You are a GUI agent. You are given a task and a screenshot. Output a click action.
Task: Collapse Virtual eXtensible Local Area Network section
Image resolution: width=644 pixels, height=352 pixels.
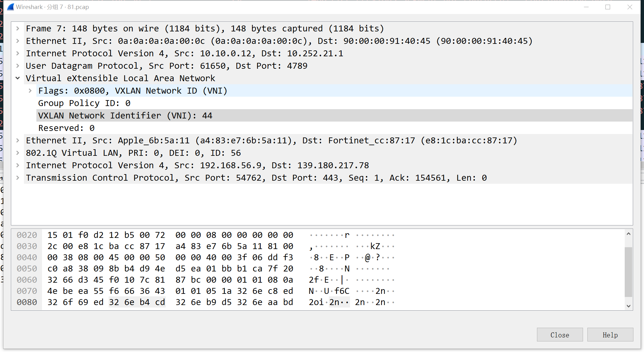[x=18, y=78]
